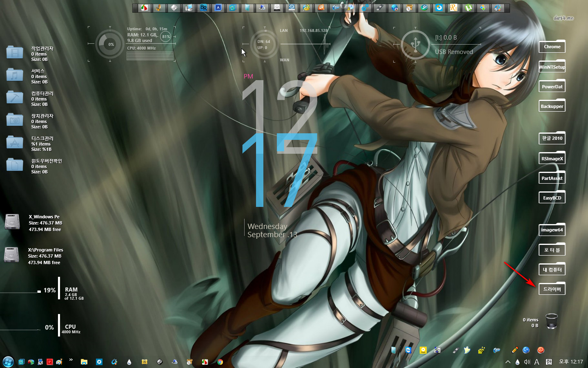Click the first red-green icon in top dock
The height and width of the screenshot is (368, 588).
[x=145, y=7]
